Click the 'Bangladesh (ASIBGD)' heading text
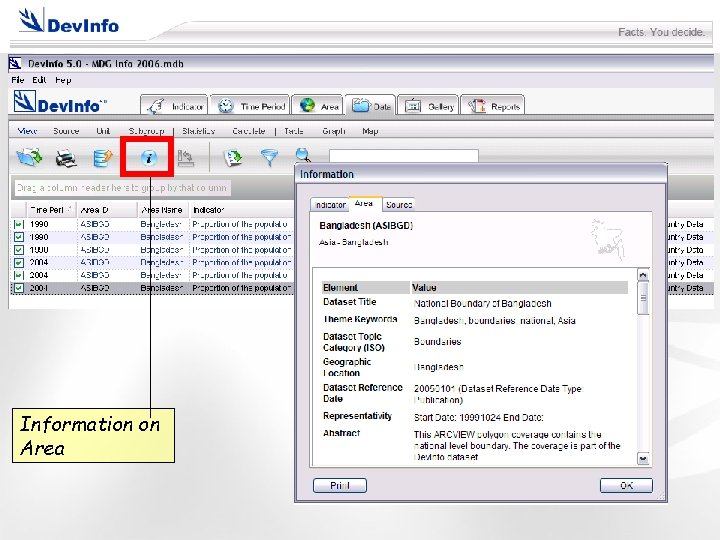Screen dimensions: 720x540 (366, 225)
